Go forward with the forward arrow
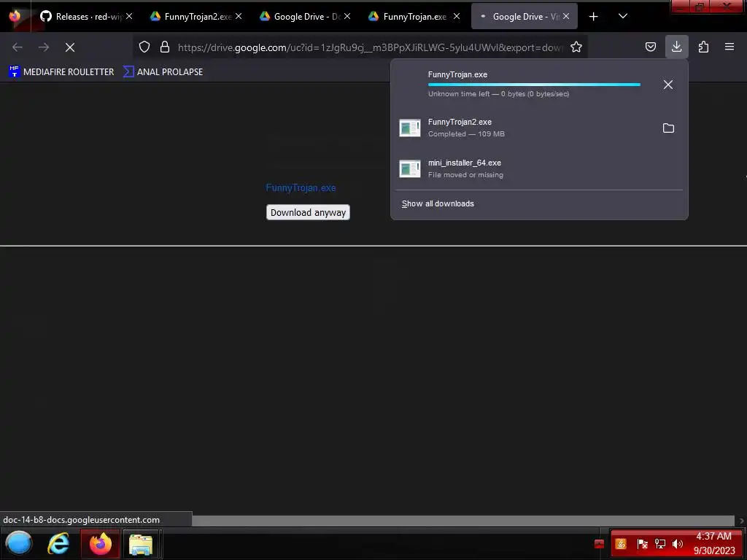 (44, 47)
